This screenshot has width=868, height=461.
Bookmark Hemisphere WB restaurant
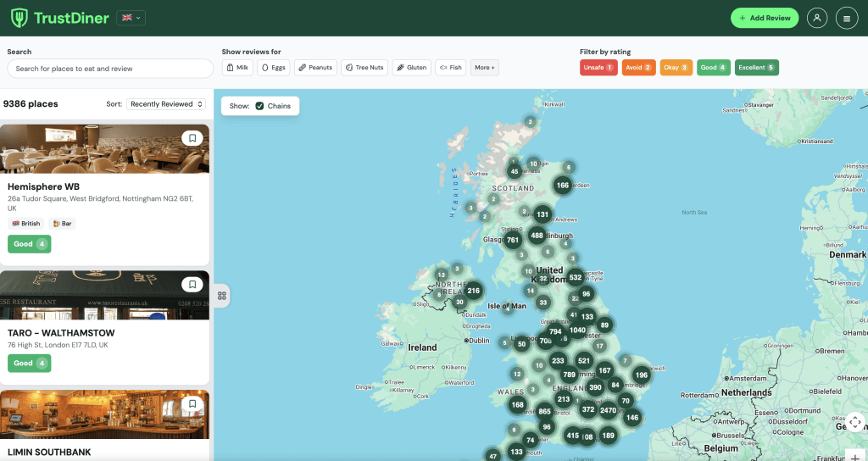coord(192,138)
